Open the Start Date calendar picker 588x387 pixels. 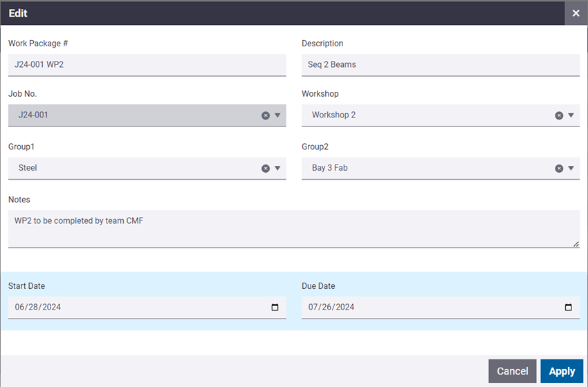(x=275, y=308)
